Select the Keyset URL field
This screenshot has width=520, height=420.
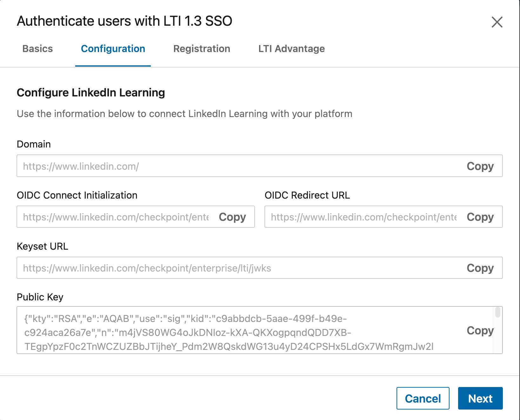click(222, 268)
